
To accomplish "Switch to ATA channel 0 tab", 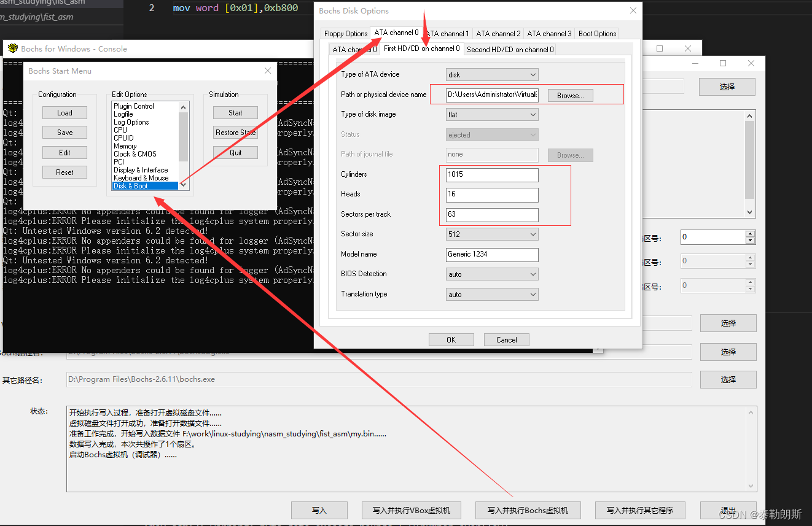I will click(x=396, y=33).
